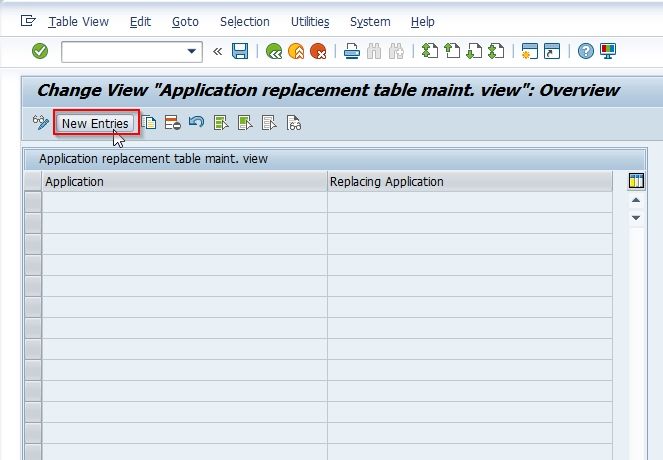This screenshot has height=460, width=663.
Task: Open the Utilities menu
Action: 310,22
